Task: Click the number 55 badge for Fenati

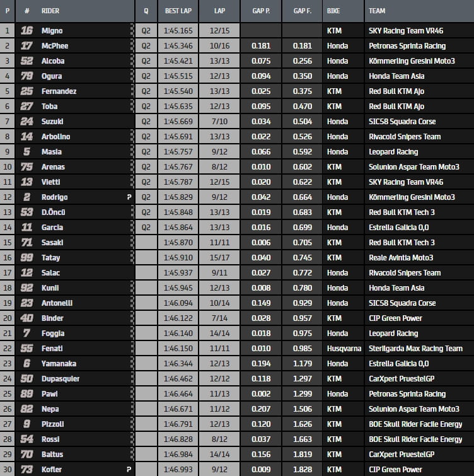Action: pyautogui.click(x=27, y=348)
